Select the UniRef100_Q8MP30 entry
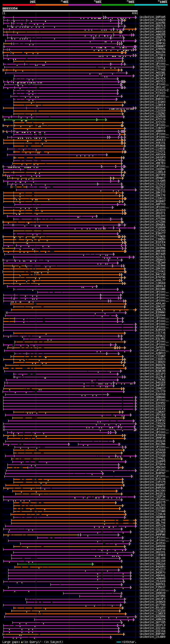170x644 pixels. [152, 43]
